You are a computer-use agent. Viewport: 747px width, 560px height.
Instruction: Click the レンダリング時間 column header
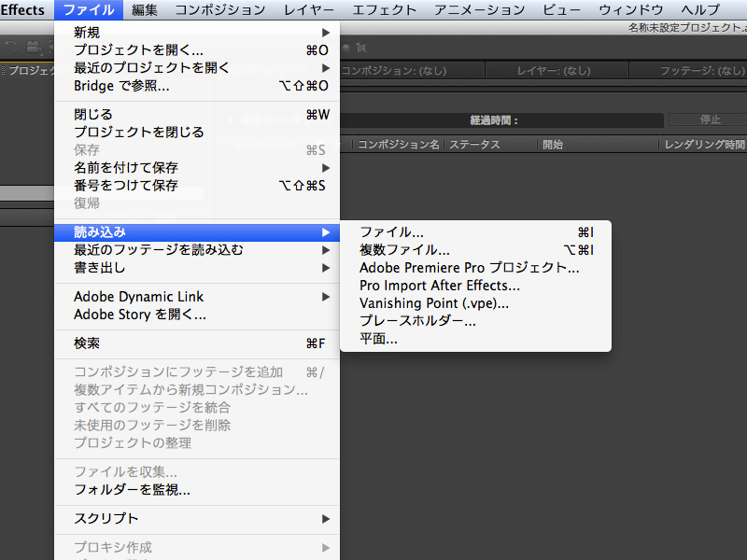click(704, 145)
